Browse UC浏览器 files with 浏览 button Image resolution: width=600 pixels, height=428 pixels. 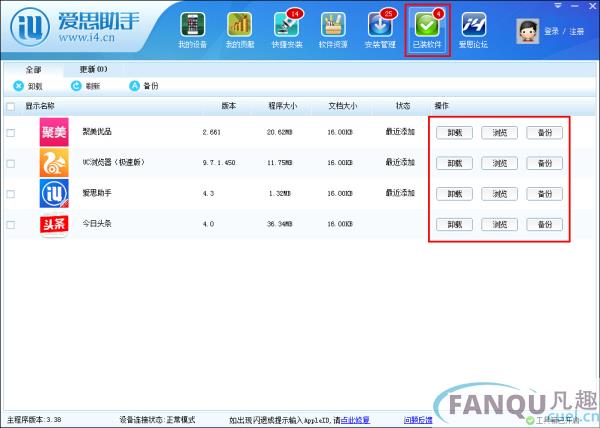point(499,163)
